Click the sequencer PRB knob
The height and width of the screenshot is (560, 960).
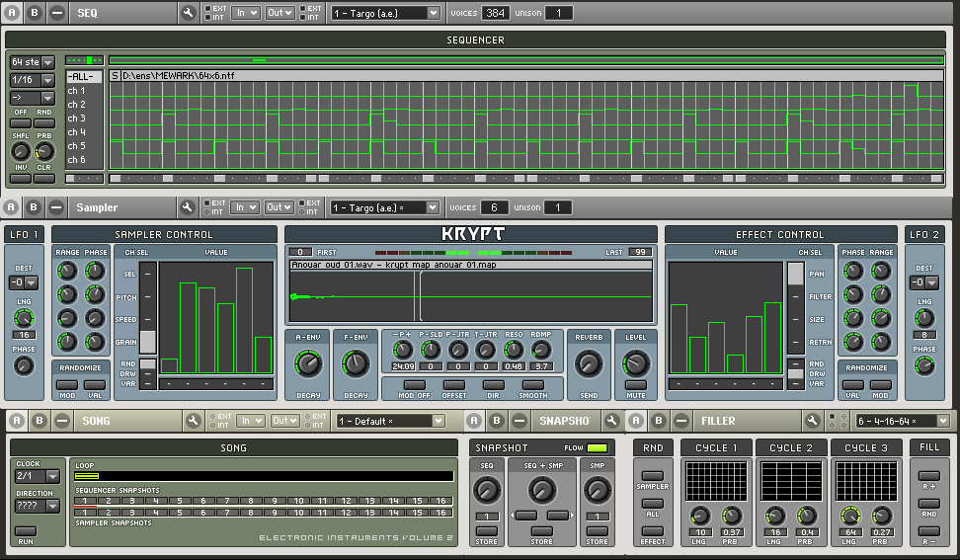pyautogui.click(x=44, y=151)
